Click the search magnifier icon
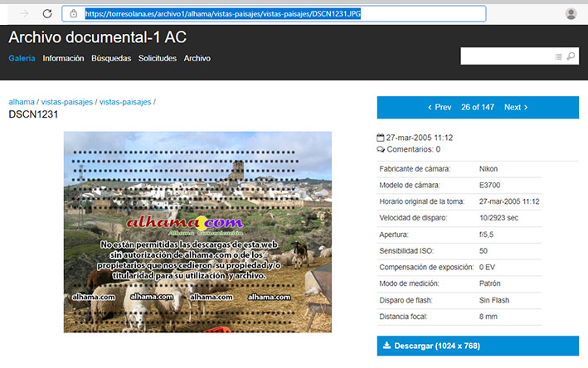Image resolution: width=588 pixels, height=368 pixels. pos(571,56)
